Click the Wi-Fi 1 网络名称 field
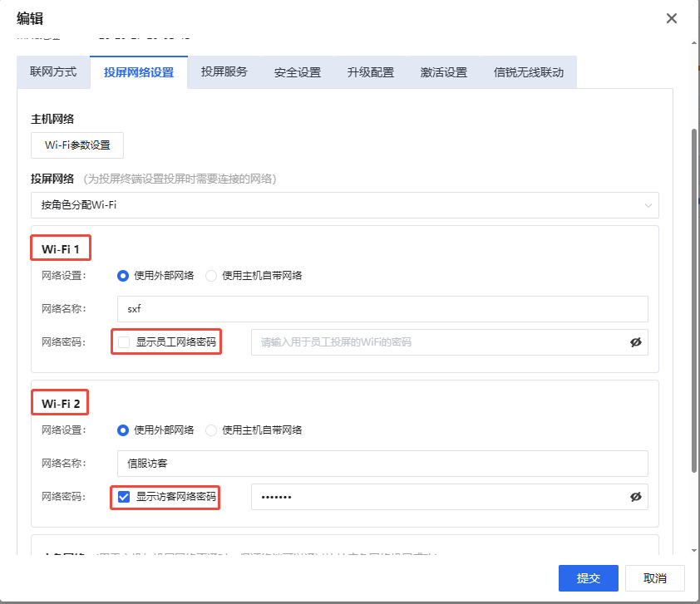This screenshot has height=604, width=700. 382,309
